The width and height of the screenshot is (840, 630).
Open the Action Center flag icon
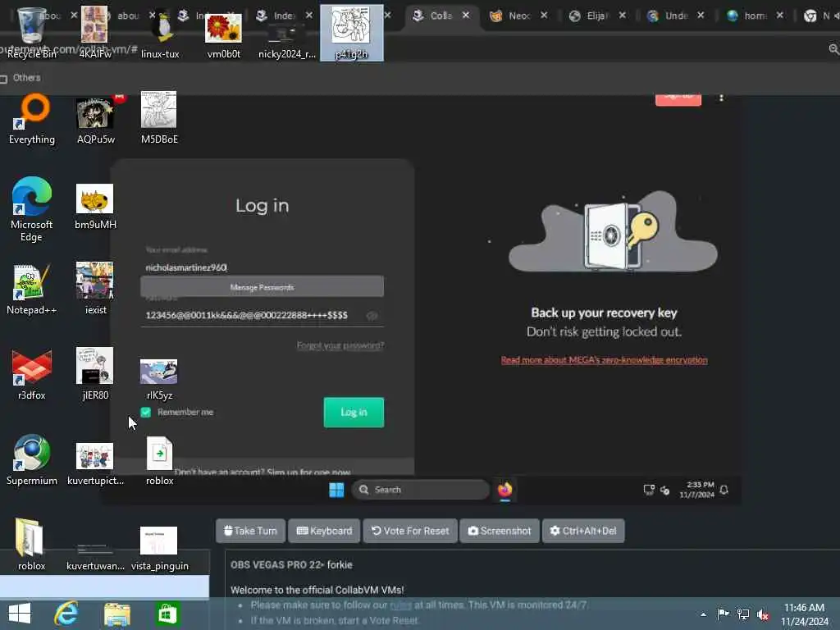click(x=723, y=614)
